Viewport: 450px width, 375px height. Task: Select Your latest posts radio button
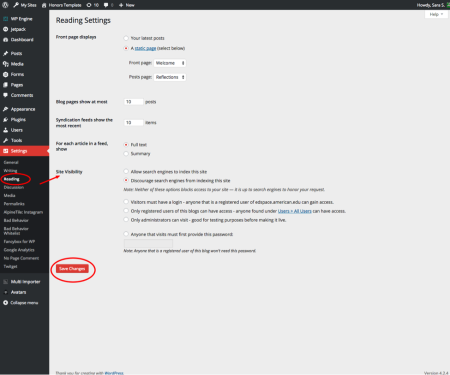coord(126,38)
